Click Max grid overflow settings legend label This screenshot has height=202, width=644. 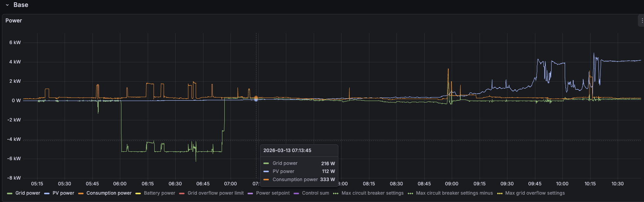535,193
